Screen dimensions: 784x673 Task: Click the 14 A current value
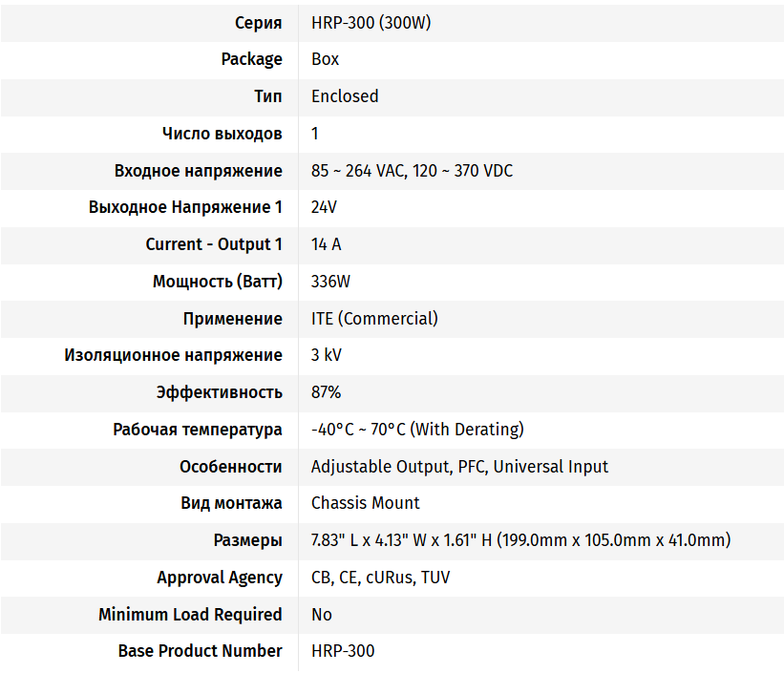[x=326, y=244]
